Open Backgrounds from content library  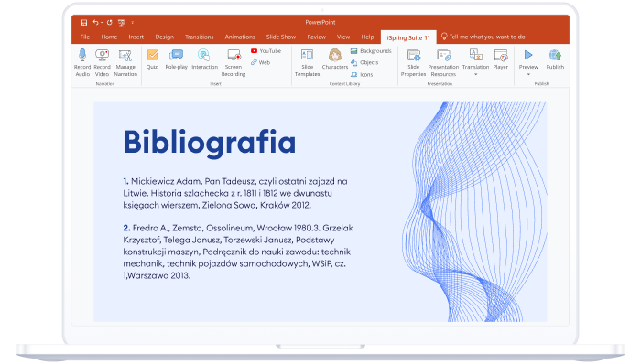(371, 51)
